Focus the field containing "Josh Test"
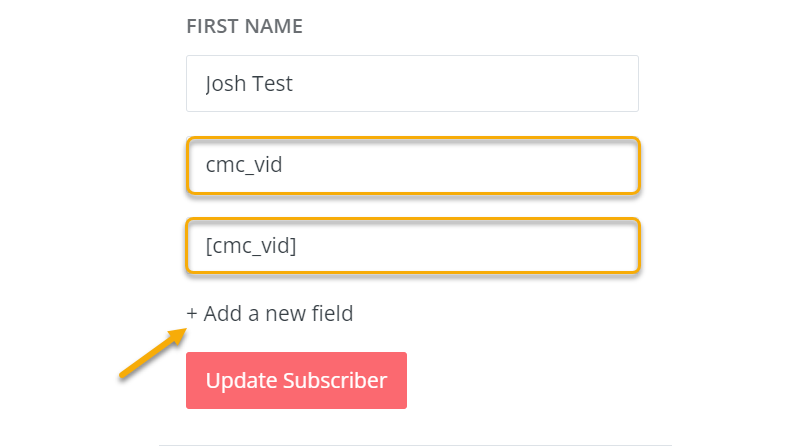This screenshot has height=447, width=802. tap(412, 84)
